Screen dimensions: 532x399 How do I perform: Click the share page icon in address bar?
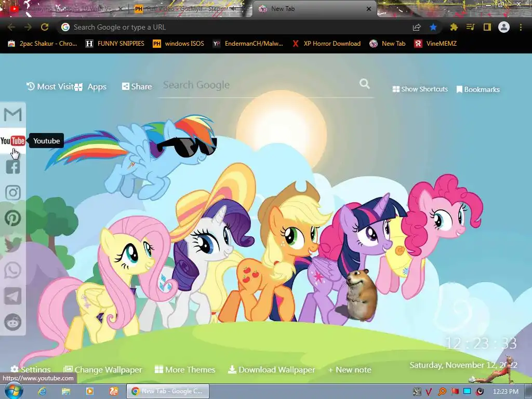[417, 27]
